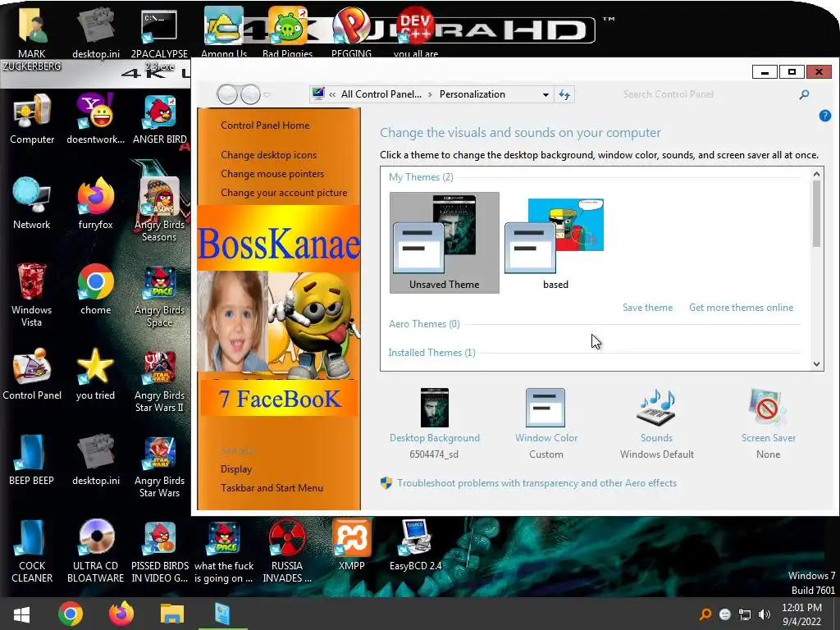
Task: Launch furryfox Firefox shortcut
Action: (x=95, y=203)
